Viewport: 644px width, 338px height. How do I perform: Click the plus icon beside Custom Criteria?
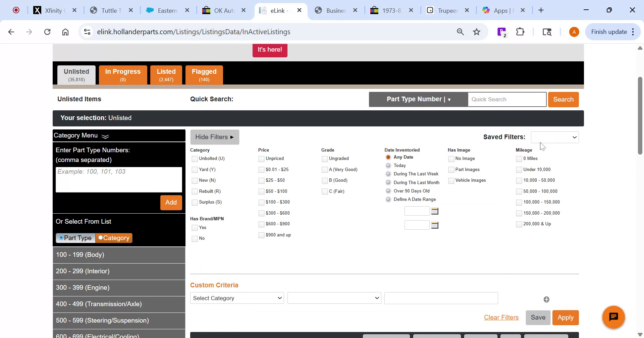pyautogui.click(x=547, y=299)
